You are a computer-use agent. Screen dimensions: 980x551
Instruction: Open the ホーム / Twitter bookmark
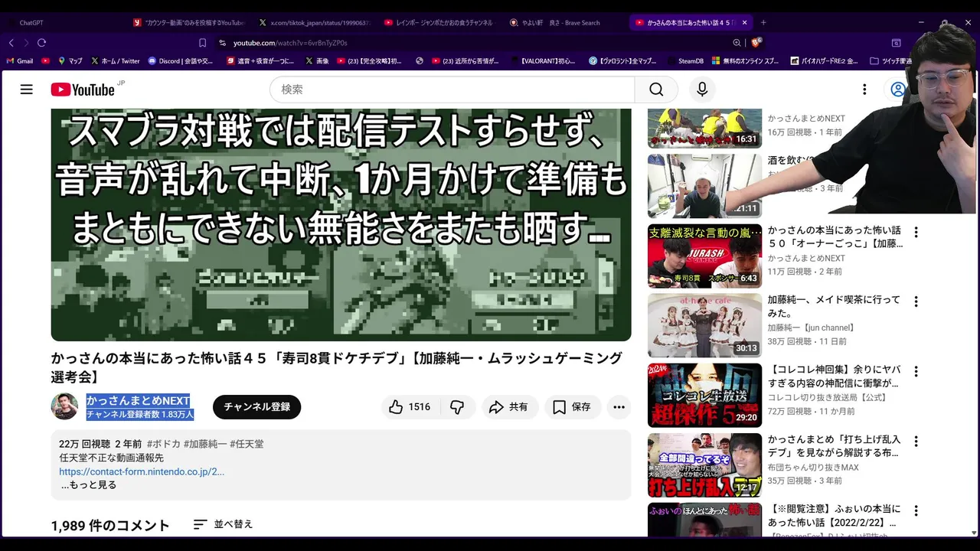pos(116,61)
